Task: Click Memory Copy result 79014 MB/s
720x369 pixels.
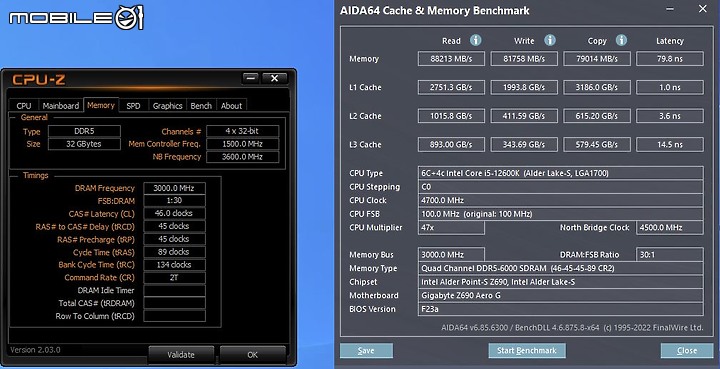Action: tap(597, 59)
